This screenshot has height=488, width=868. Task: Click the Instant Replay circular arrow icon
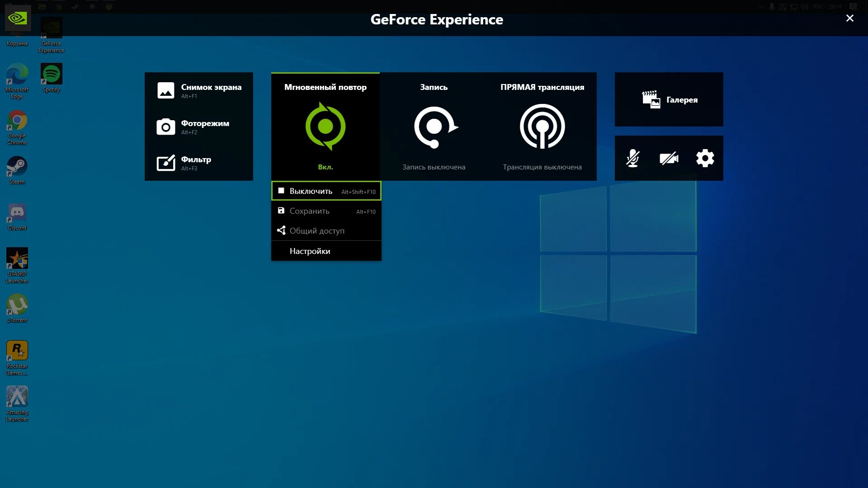[x=325, y=126]
